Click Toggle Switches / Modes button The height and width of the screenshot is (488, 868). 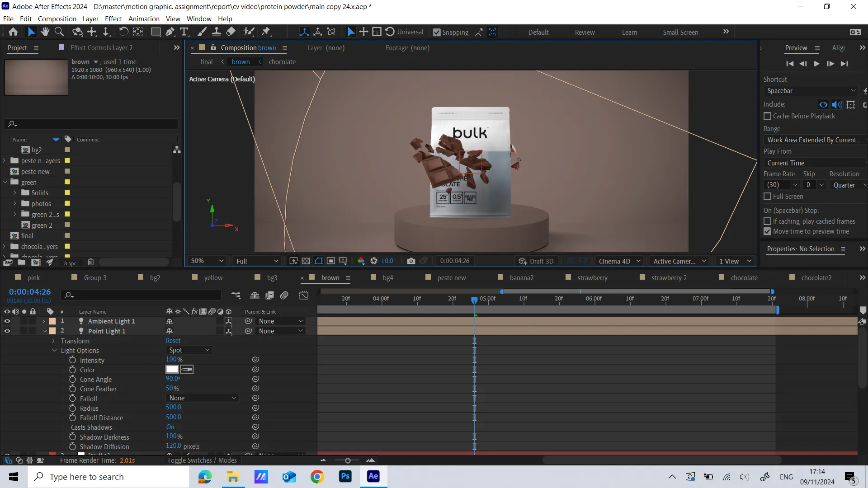coord(202,460)
